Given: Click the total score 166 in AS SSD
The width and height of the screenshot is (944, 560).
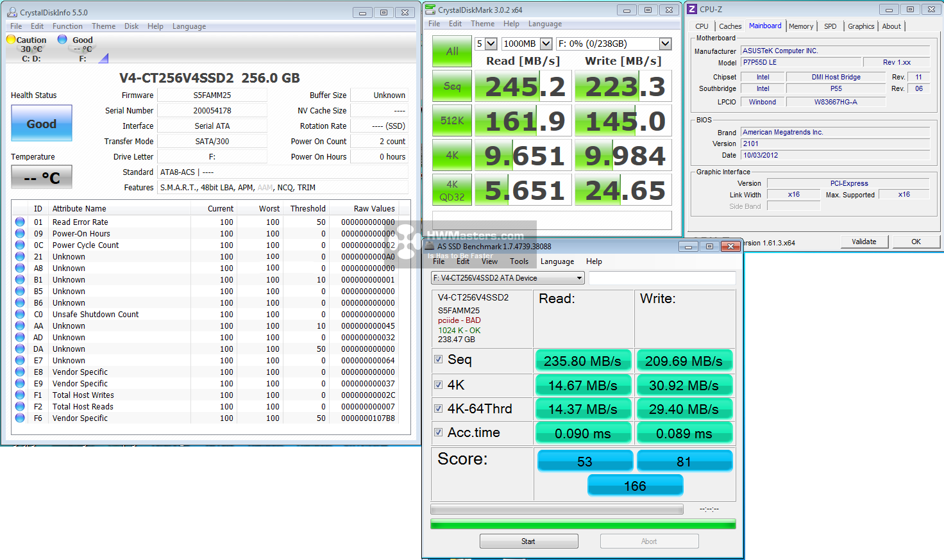Looking at the screenshot, I should (x=636, y=486).
